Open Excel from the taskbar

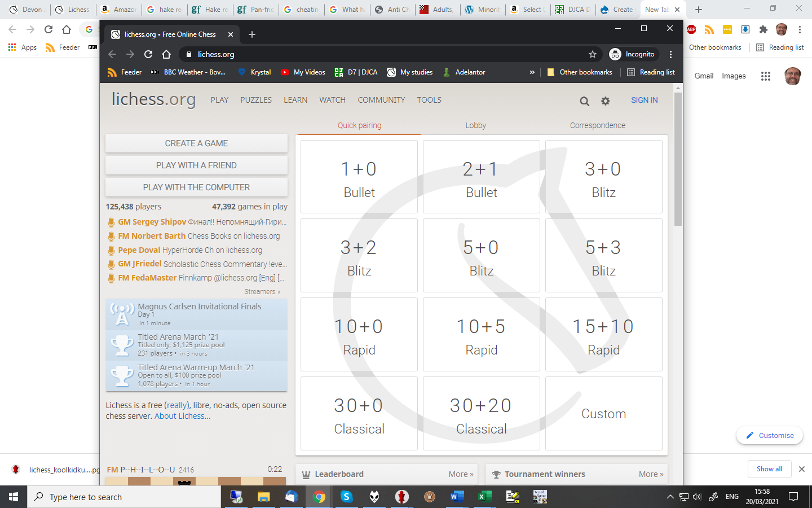(x=484, y=497)
